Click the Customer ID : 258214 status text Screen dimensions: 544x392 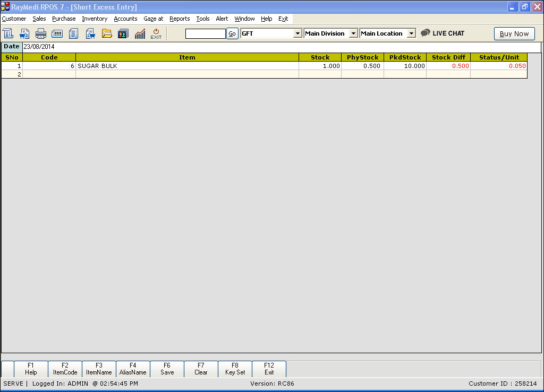point(503,384)
